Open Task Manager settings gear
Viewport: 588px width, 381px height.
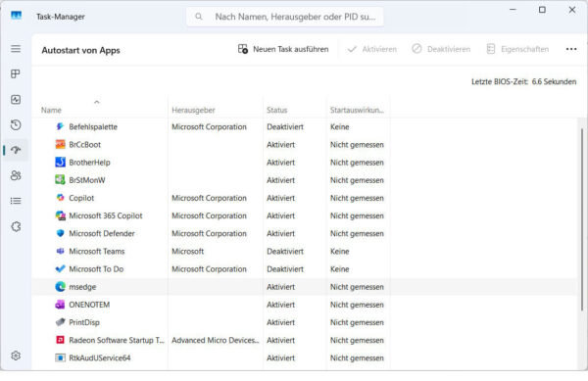pyautogui.click(x=16, y=356)
